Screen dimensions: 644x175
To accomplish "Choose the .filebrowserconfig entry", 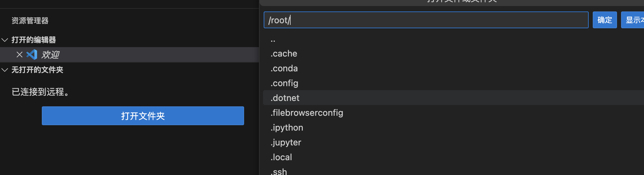I will point(307,113).
